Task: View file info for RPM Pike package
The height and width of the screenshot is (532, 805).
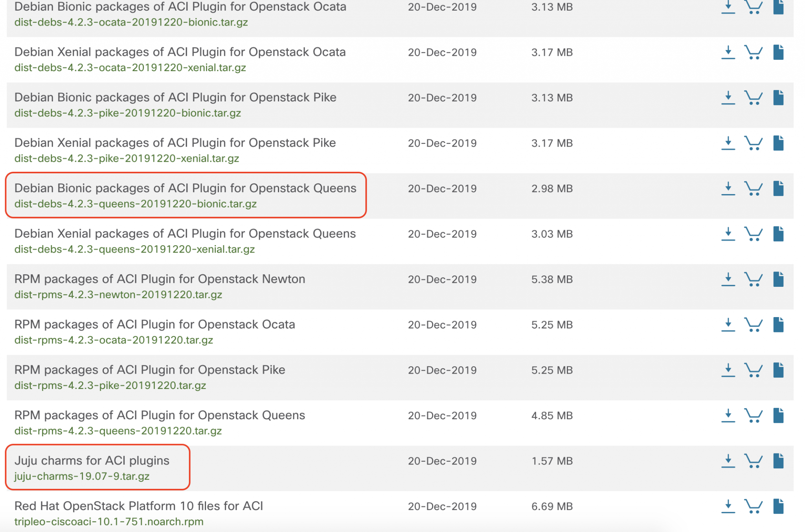Action: 778,370
